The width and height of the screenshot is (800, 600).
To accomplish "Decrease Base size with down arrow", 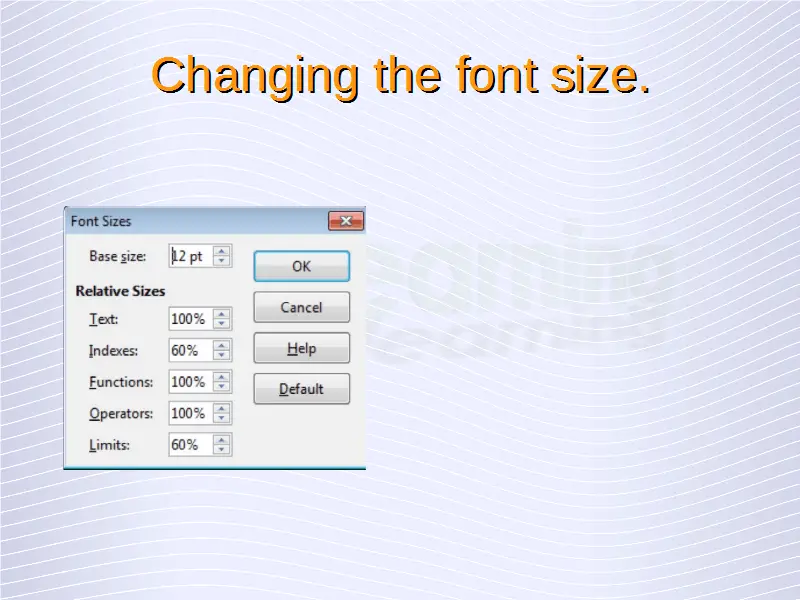I will (222, 262).
